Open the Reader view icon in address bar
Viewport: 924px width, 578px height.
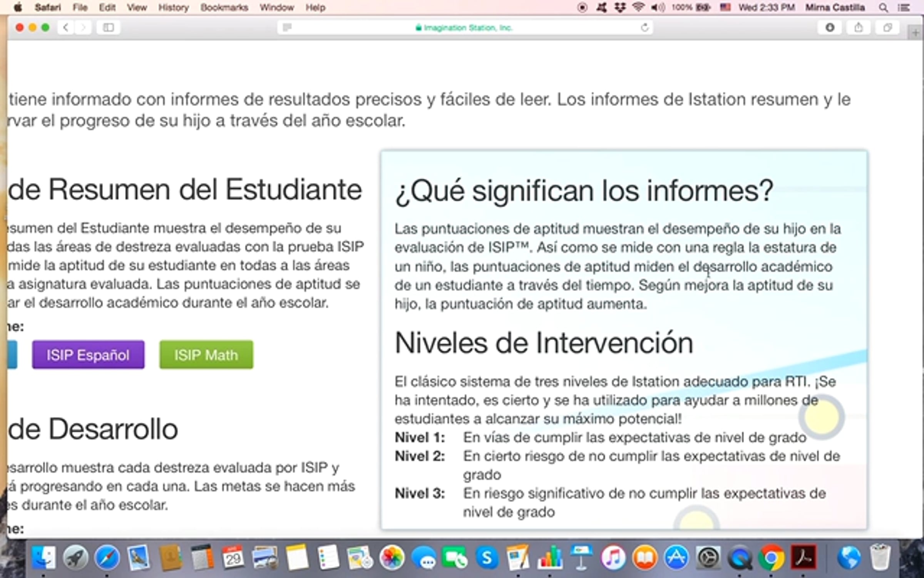[287, 27]
